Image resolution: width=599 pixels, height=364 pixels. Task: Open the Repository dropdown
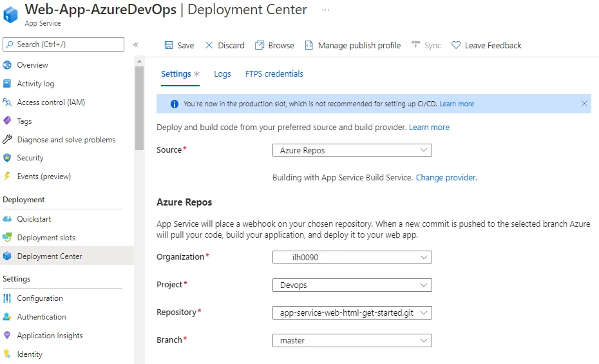point(352,313)
